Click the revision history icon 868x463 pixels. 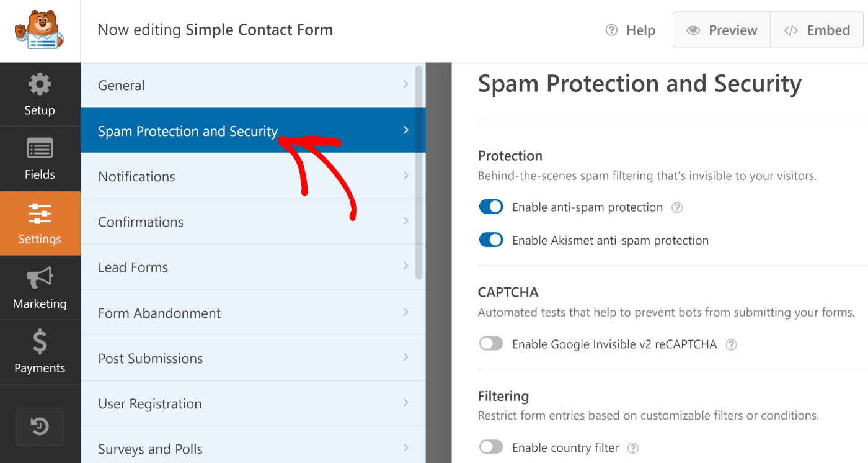40,426
